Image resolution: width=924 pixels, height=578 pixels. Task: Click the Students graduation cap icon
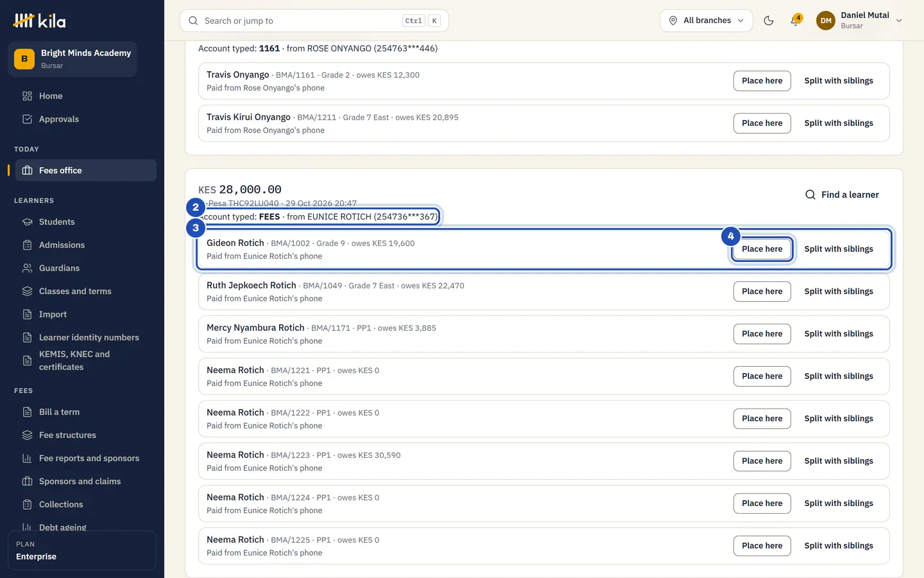27,222
